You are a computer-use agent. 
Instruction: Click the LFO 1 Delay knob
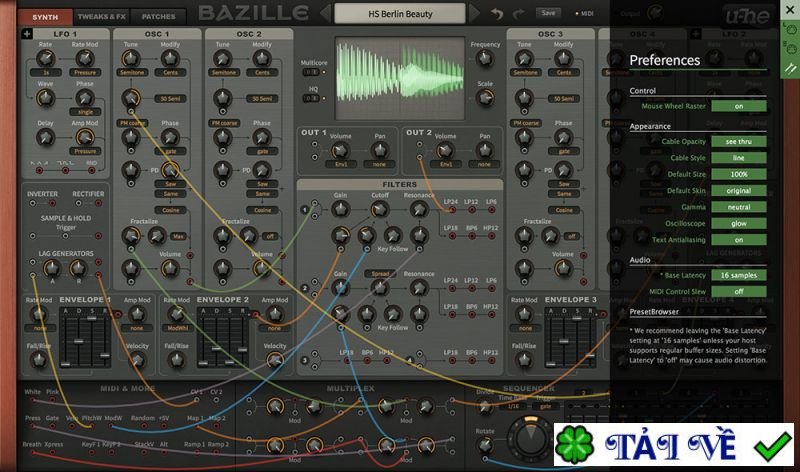click(45, 137)
